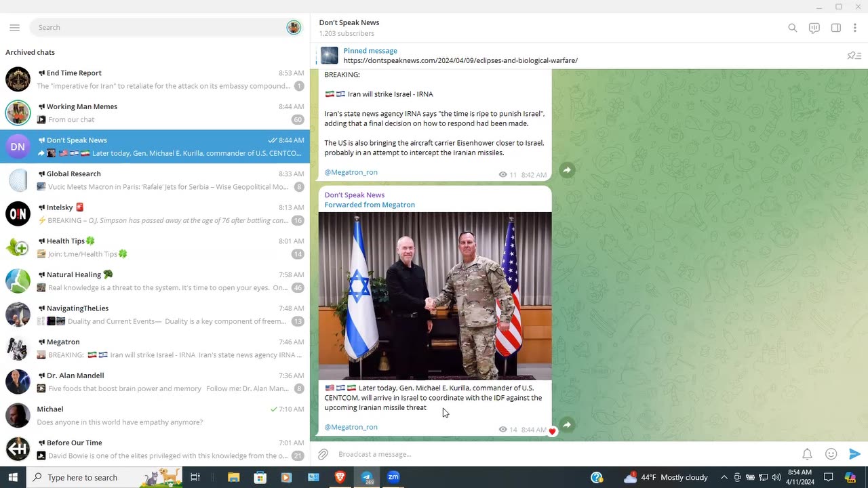Open the emoji picker smiley icon
This screenshot has width=868, height=488.
[x=831, y=454]
